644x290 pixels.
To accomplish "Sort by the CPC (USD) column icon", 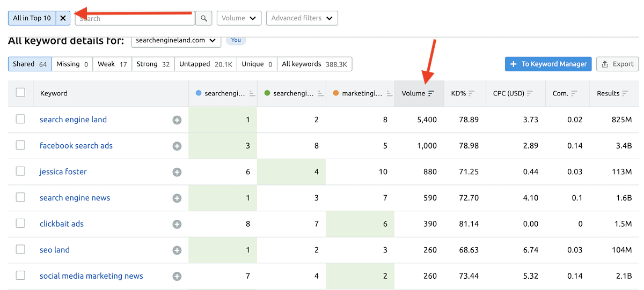I will [x=530, y=93].
